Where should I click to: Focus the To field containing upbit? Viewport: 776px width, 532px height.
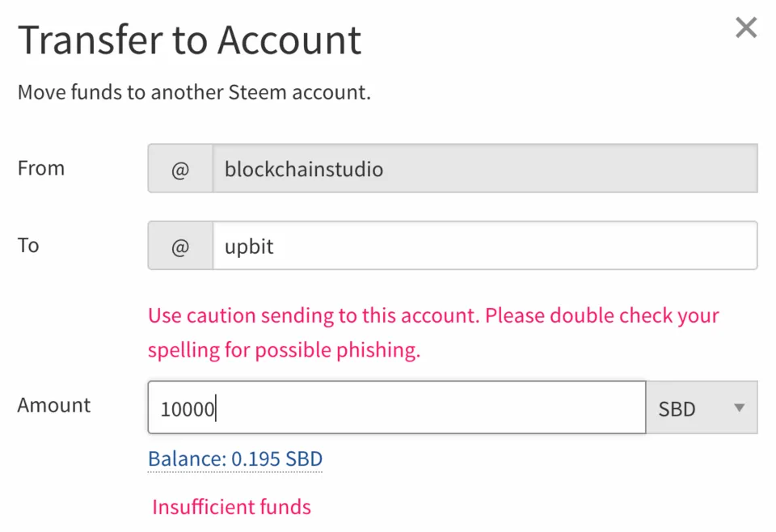[484, 246]
